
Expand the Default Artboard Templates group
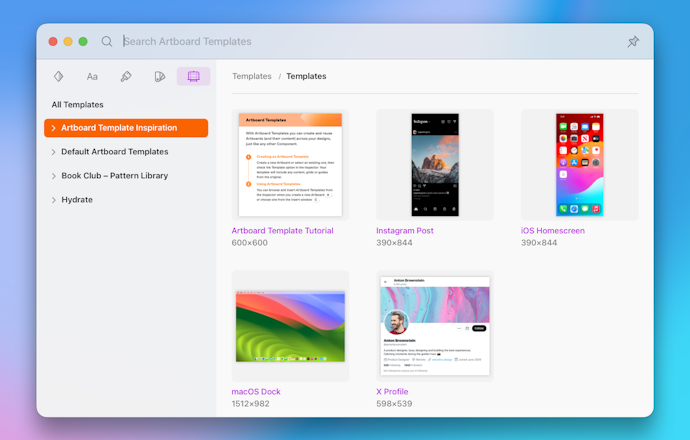click(53, 152)
